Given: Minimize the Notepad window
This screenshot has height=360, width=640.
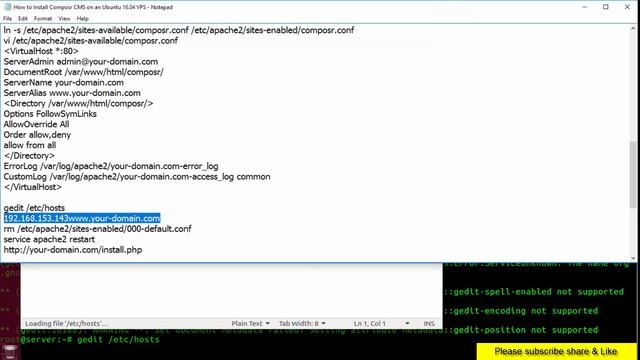Looking at the screenshot, I should click(584, 7).
